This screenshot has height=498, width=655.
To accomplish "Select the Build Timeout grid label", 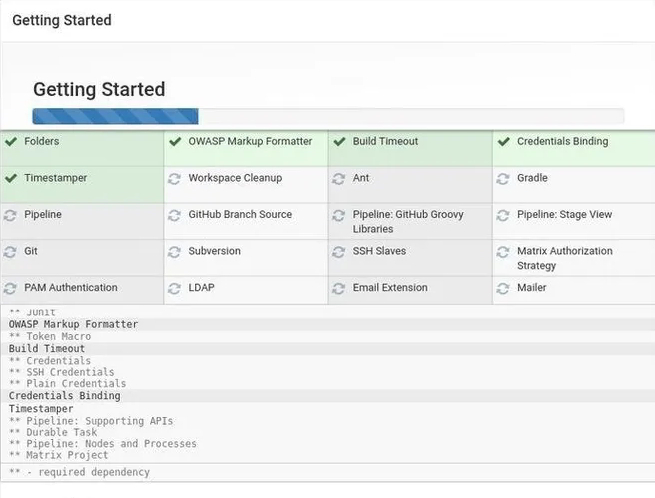I will point(385,142).
